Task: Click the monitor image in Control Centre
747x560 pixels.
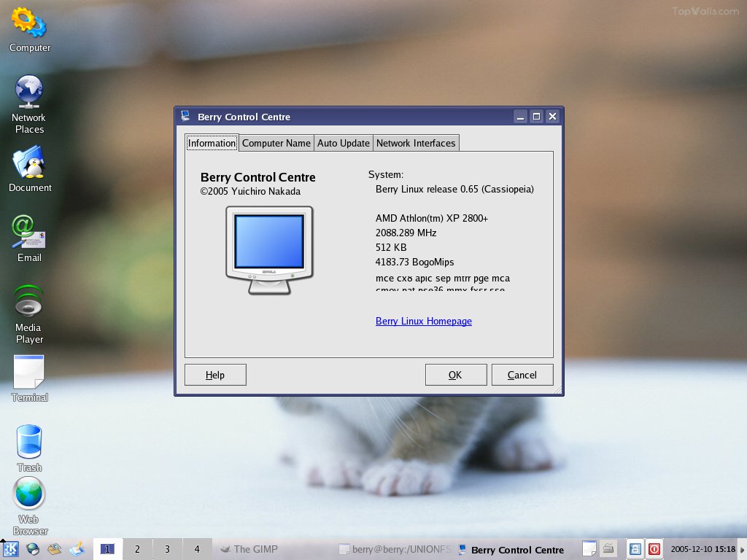Action: pos(269,250)
